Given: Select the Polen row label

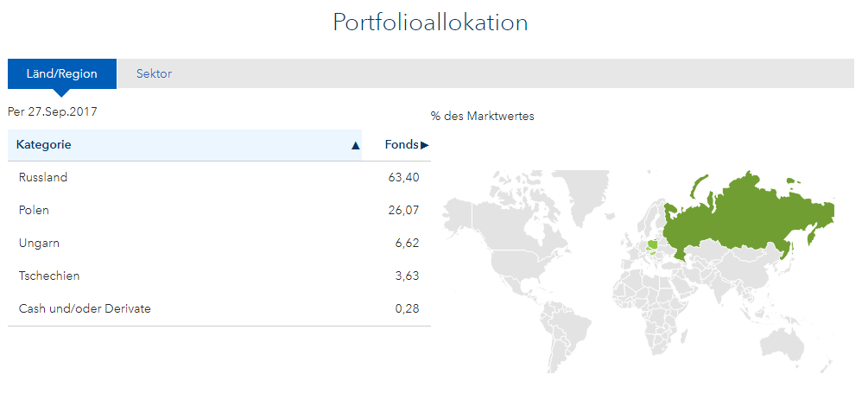Looking at the screenshot, I should click(x=34, y=211).
